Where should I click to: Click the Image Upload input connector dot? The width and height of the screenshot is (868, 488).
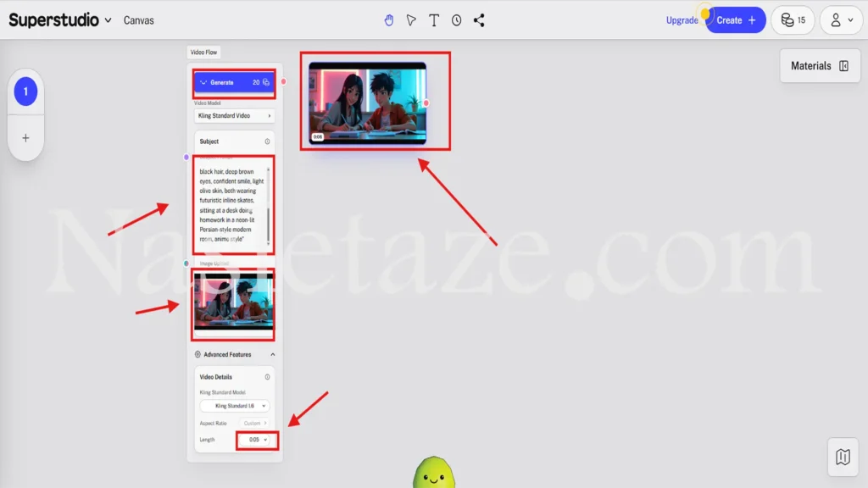(186, 263)
